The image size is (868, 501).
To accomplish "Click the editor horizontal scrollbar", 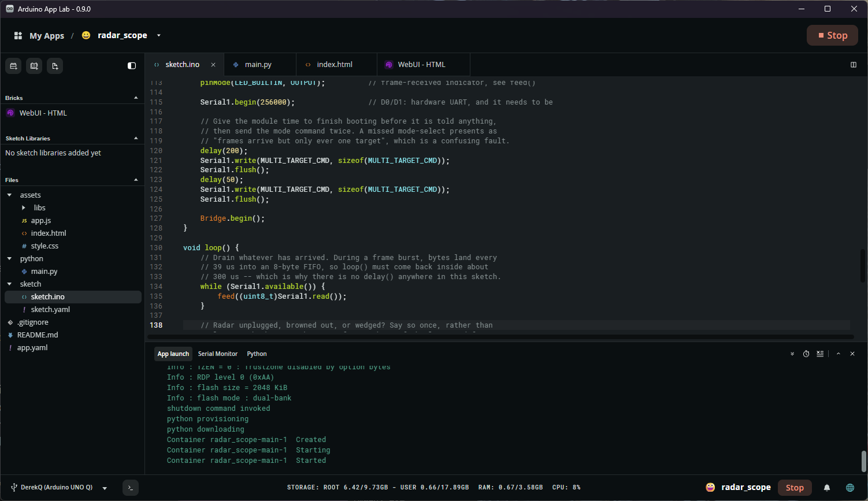I will (x=502, y=337).
